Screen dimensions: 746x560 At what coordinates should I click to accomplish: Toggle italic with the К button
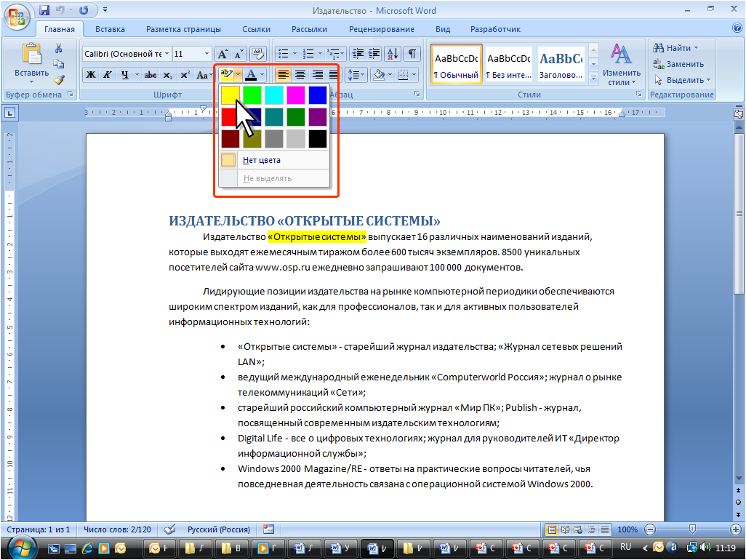click(x=108, y=75)
